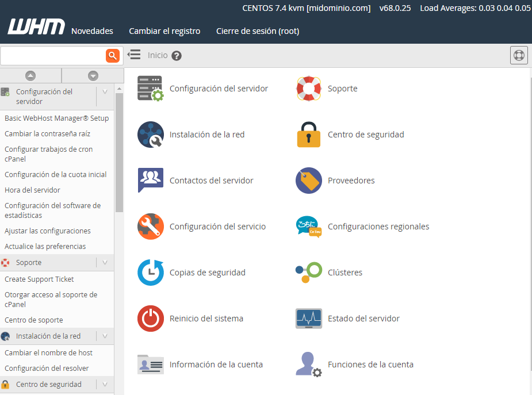This screenshot has height=395, width=532.
Task: Click the WHM logo
Action: coord(36,27)
